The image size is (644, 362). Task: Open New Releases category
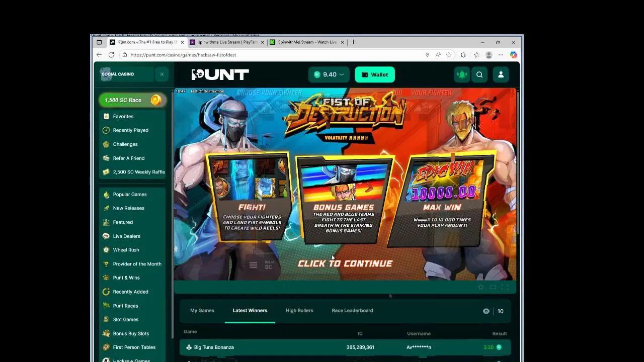tap(128, 208)
